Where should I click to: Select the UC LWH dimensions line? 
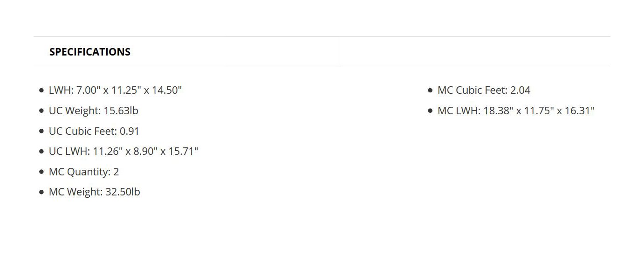point(123,151)
